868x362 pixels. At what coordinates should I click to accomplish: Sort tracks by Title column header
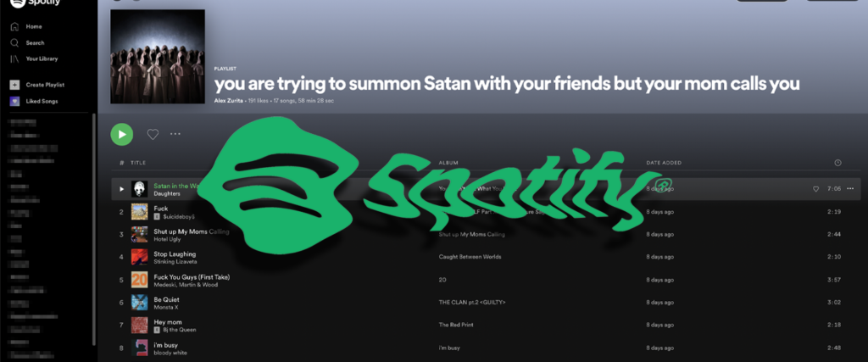click(138, 163)
